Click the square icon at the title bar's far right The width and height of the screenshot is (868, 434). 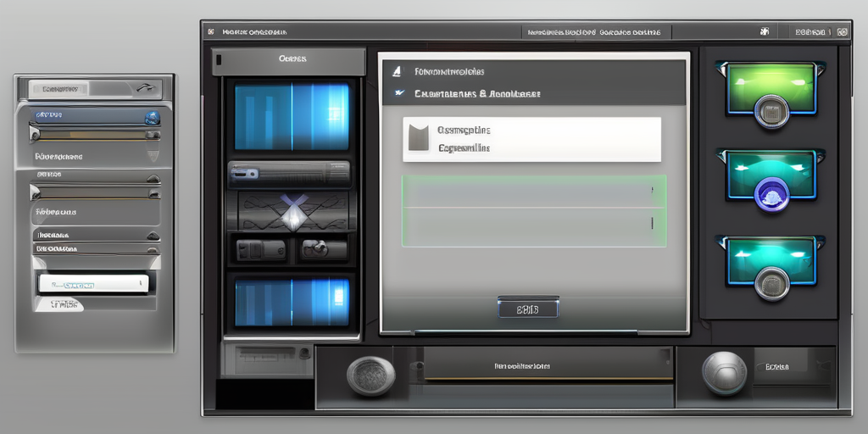point(842,32)
